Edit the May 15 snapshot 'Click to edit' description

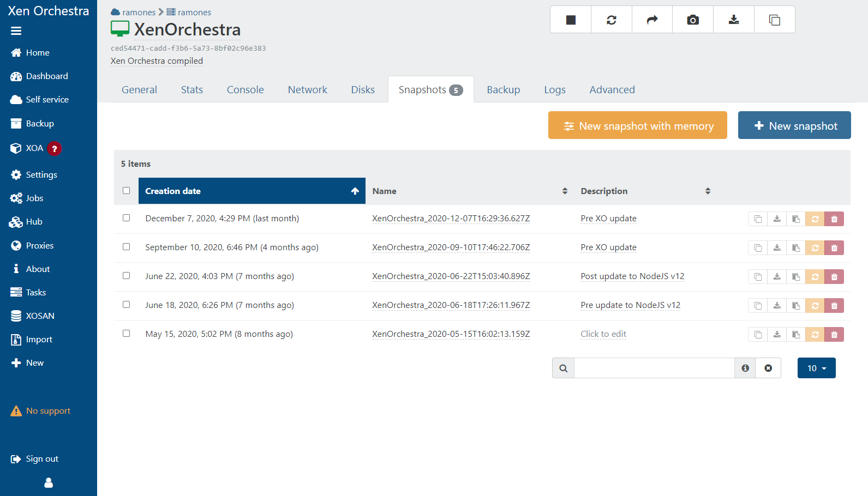click(603, 334)
